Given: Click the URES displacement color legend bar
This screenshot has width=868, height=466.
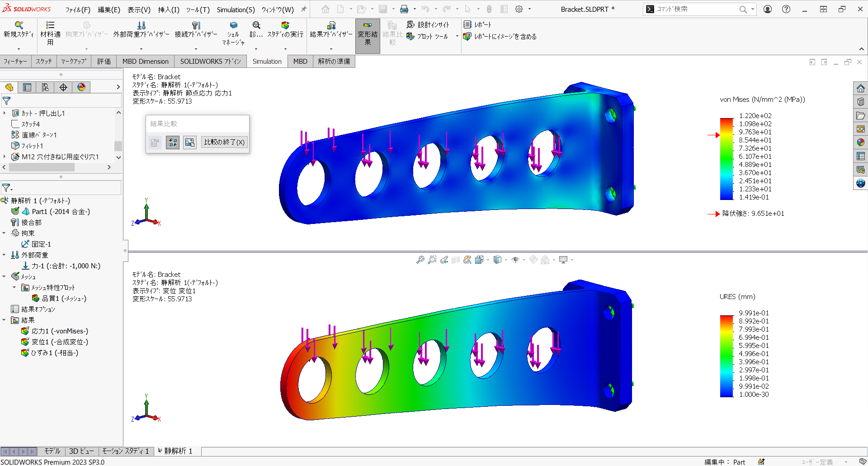Looking at the screenshot, I should click(x=726, y=356).
